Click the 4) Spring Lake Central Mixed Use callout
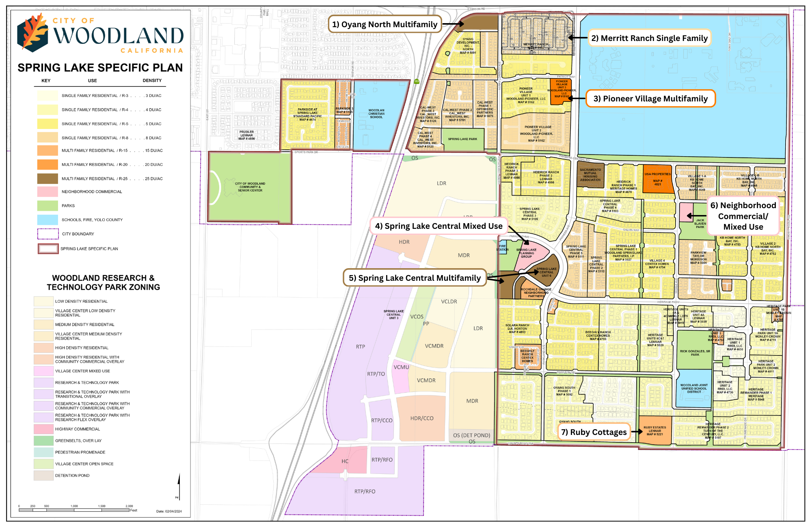 [x=439, y=226]
